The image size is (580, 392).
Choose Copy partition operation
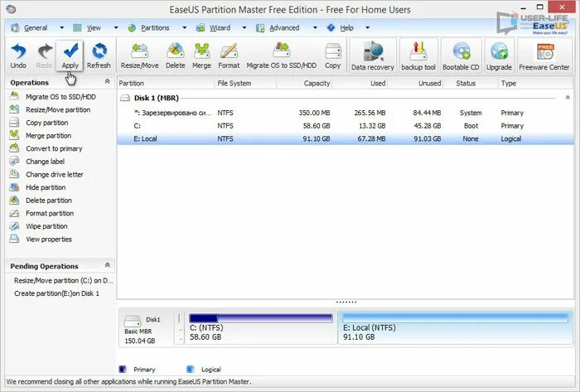(47, 123)
